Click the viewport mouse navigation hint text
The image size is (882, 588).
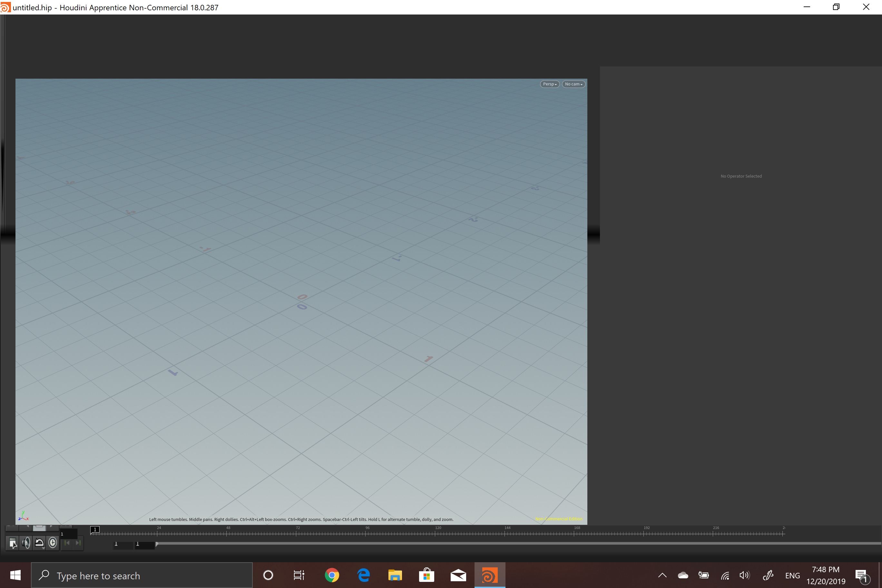[301, 519]
